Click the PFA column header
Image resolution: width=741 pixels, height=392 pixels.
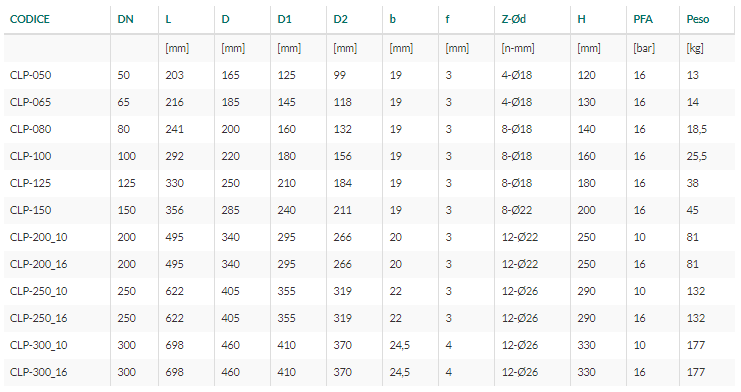(643, 19)
